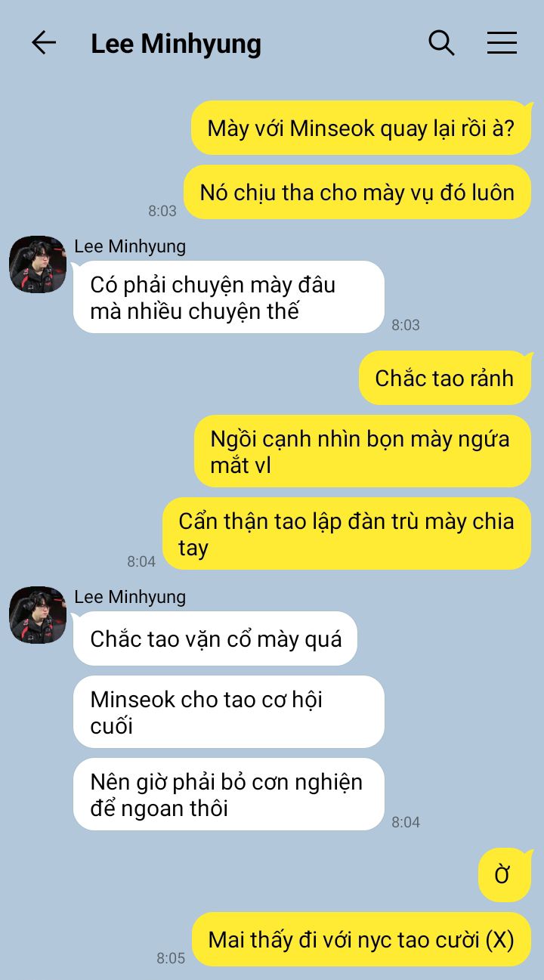Viewport: 544px width, 980px height.
Task: Open Lee Minhyung's lower profile picture
Action: point(38,615)
